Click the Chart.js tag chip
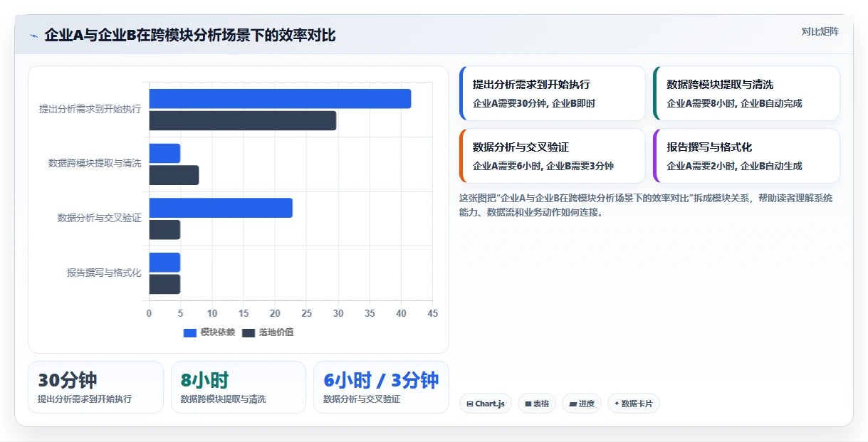 [x=486, y=404]
